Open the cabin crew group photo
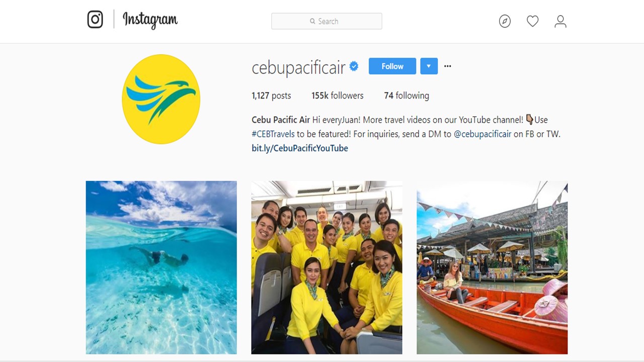This screenshot has width=644, height=362. 327,267
